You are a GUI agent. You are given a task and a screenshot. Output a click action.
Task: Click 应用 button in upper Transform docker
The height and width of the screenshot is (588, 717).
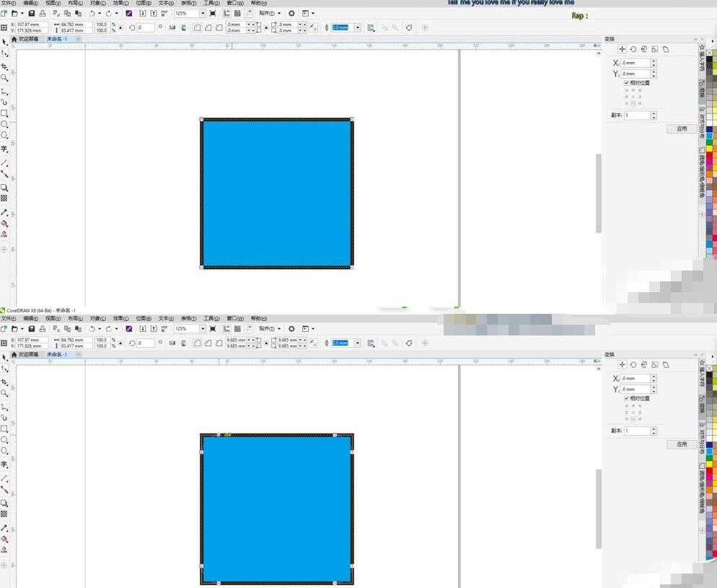[x=682, y=128]
